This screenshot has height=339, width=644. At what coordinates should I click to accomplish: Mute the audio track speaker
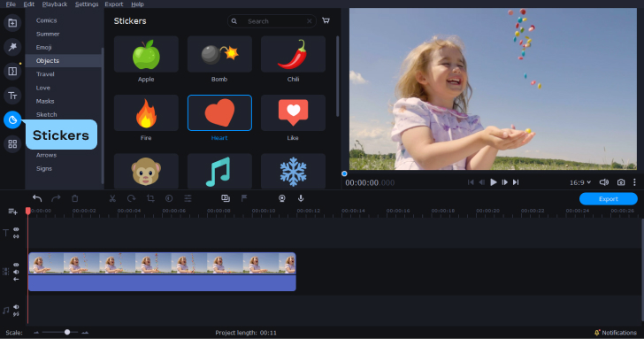(16, 307)
